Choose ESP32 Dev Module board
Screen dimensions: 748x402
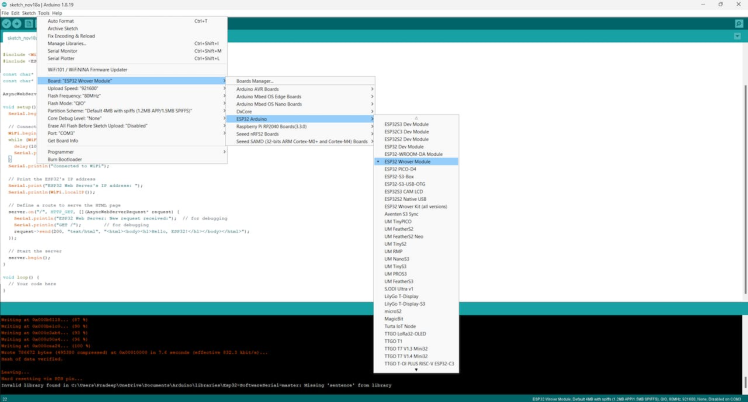tap(403, 147)
